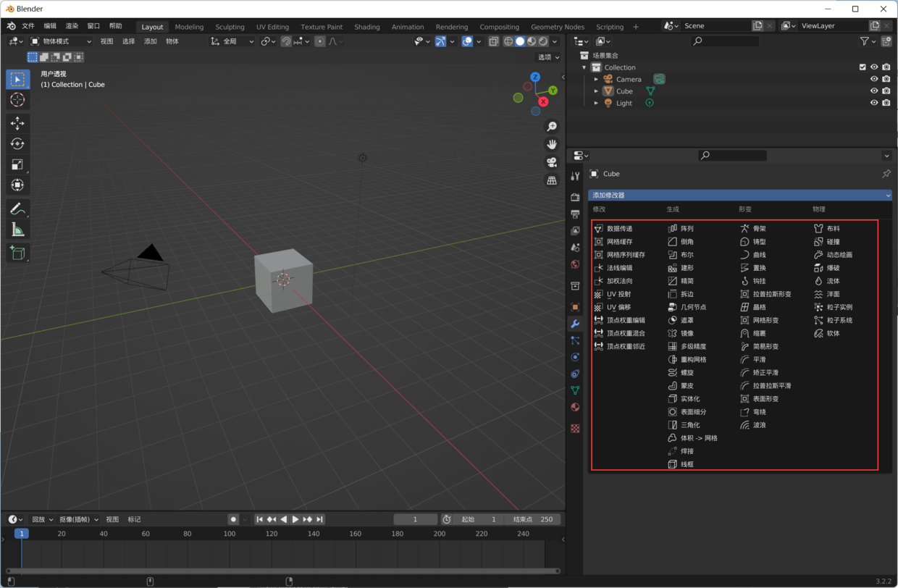Open the World properties tab icon
The height and width of the screenshot is (588, 898).
[x=575, y=264]
